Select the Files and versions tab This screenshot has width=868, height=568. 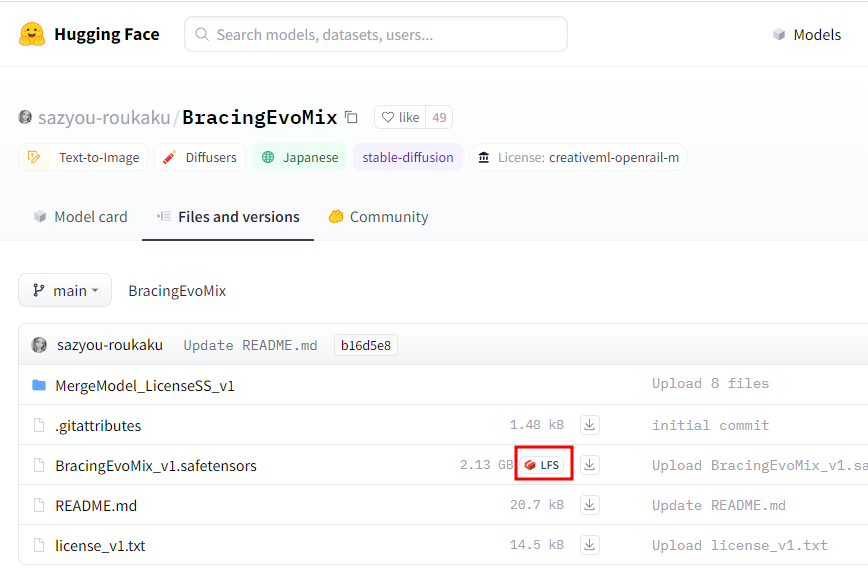[228, 216]
